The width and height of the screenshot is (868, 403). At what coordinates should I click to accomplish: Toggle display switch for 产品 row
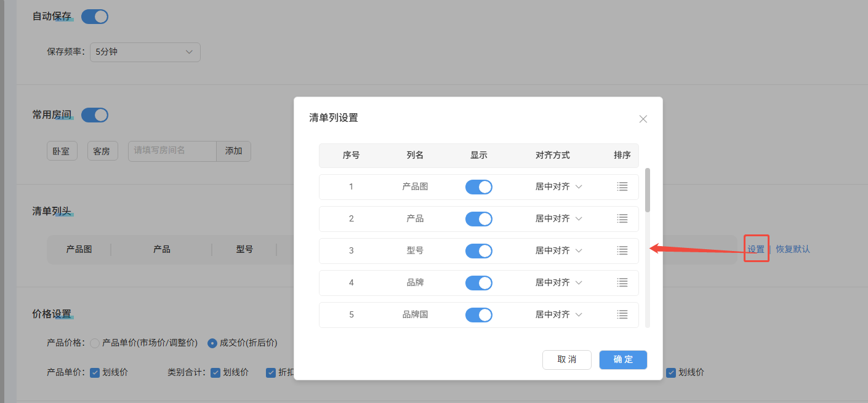pos(479,218)
